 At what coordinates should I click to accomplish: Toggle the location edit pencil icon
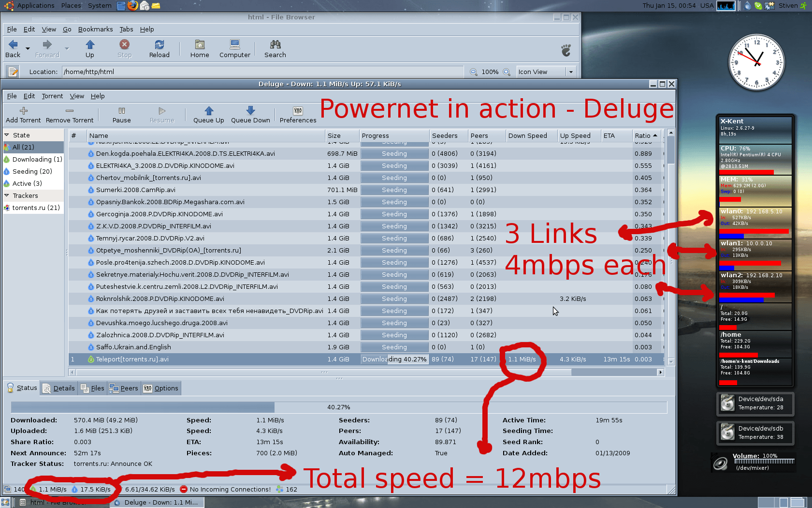[13, 72]
